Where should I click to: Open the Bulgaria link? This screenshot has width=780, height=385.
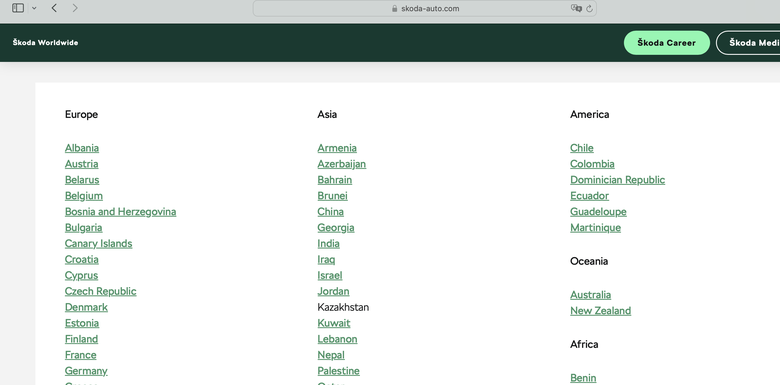84,228
